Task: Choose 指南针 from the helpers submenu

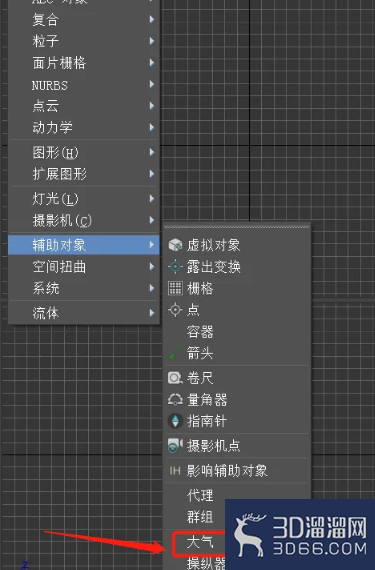Action: point(238,421)
